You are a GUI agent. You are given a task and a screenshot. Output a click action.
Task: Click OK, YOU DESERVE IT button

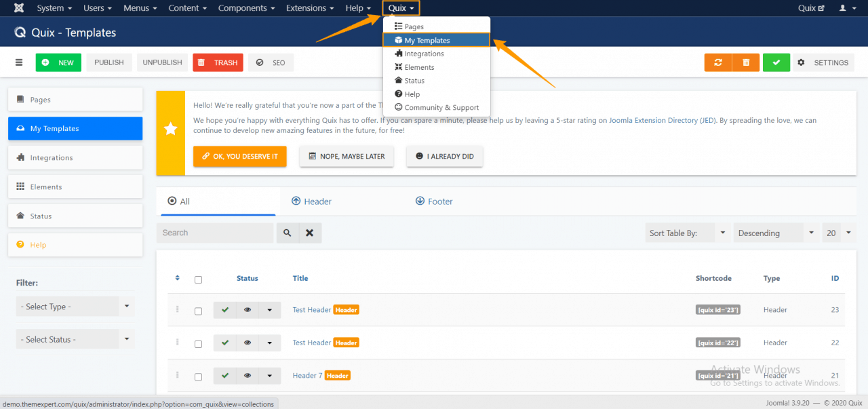(x=240, y=156)
